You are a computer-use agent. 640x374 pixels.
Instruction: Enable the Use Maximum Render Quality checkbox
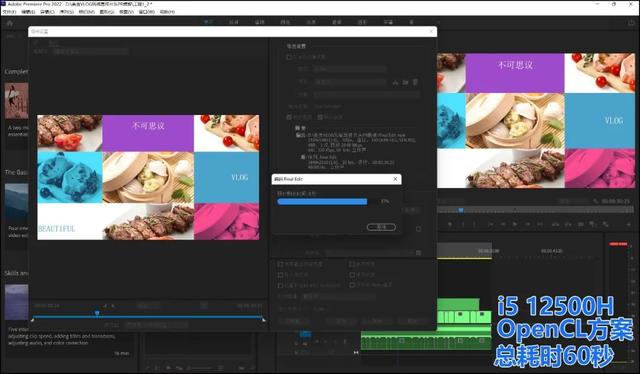(280, 265)
